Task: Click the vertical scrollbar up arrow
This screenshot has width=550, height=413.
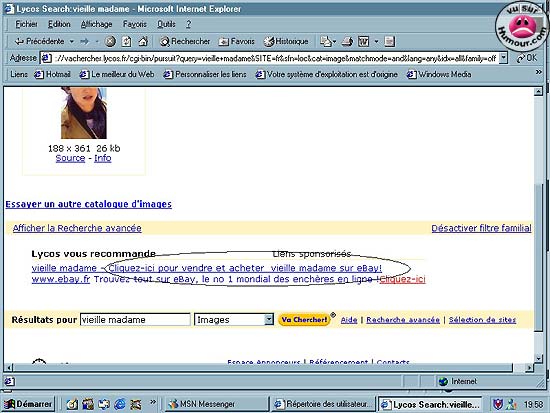Action: point(538,92)
